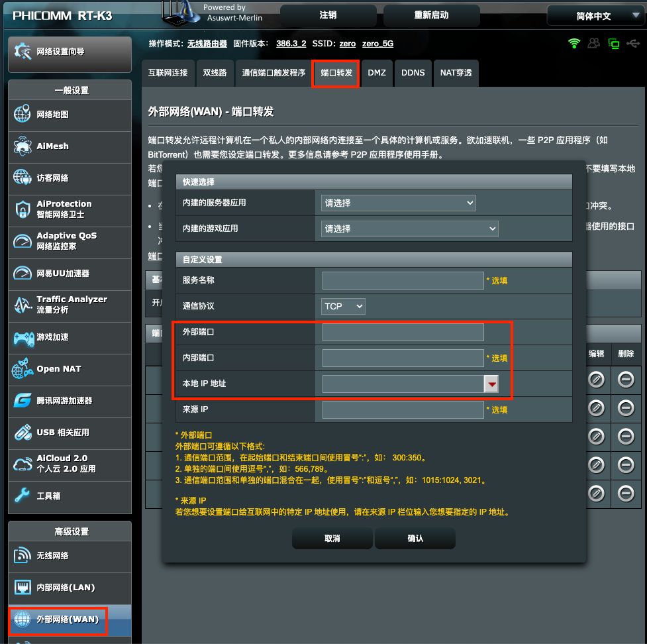Open Adaptive QoS 网络监控家

(70, 242)
